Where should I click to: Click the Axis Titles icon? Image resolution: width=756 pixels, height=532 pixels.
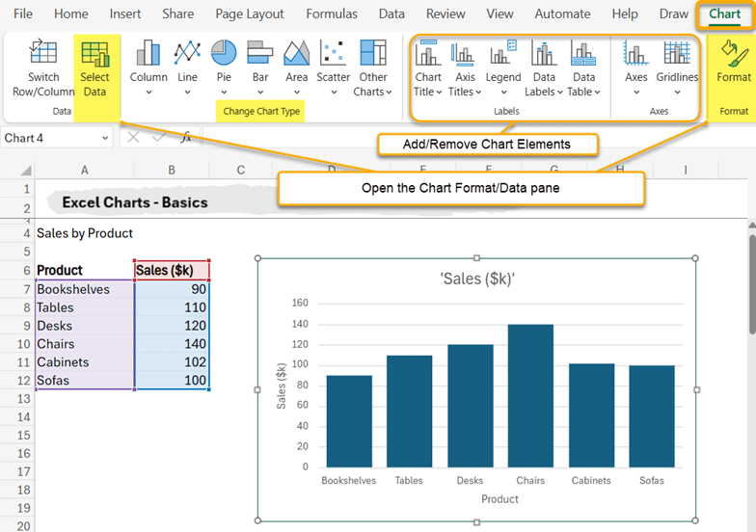click(x=465, y=53)
